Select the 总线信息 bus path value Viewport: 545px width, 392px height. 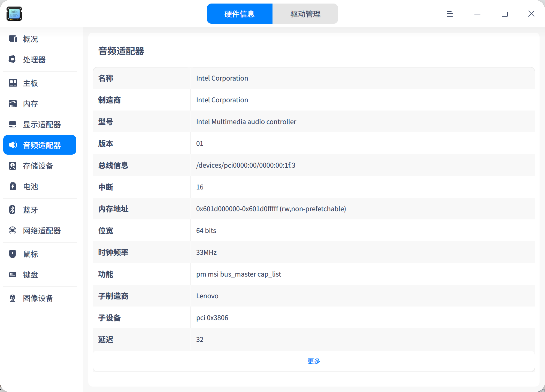coord(246,165)
